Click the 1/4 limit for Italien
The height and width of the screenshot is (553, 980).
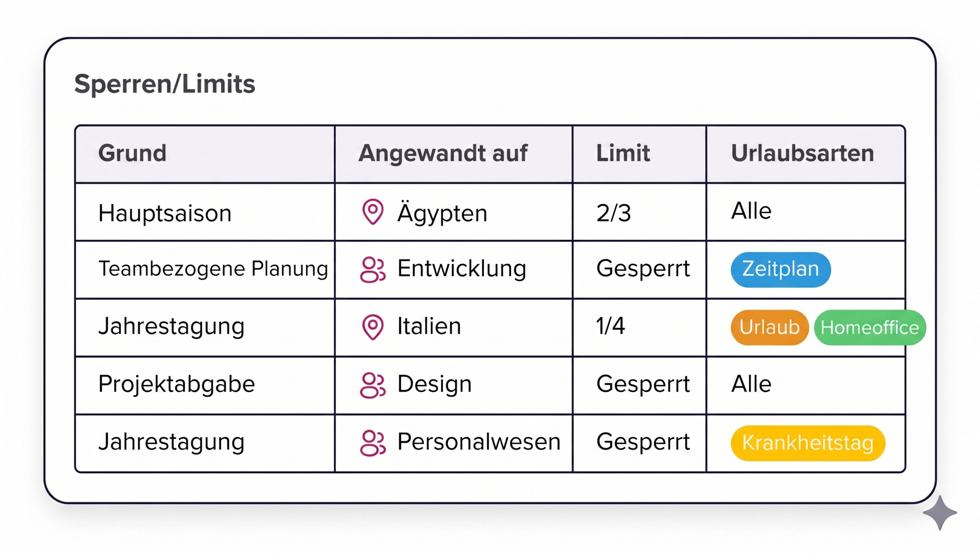611,326
